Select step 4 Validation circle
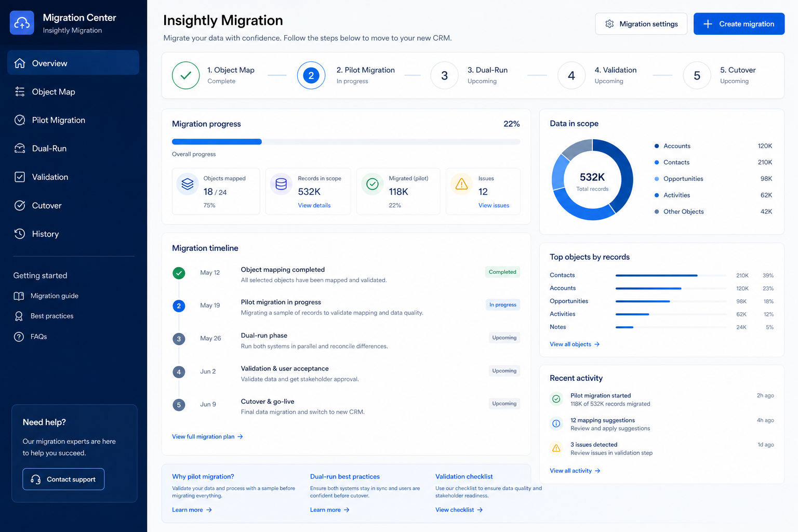The width and height of the screenshot is (798, 532). click(571, 75)
